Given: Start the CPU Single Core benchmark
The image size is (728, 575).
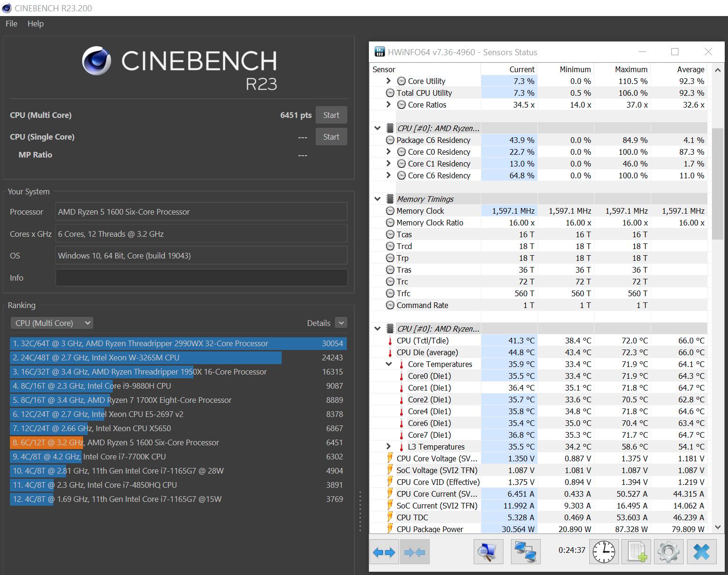Looking at the screenshot, I should (x=331, y=137).
